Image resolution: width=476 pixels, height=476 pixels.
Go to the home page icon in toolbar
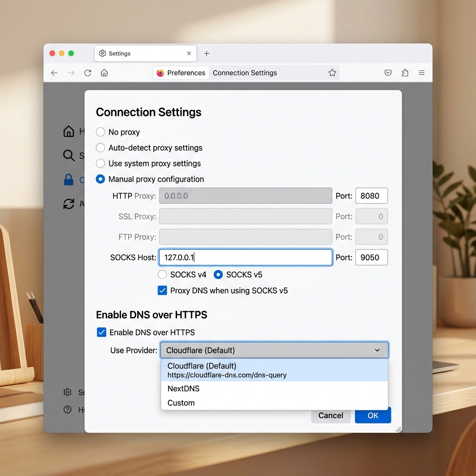pos(104,73)
